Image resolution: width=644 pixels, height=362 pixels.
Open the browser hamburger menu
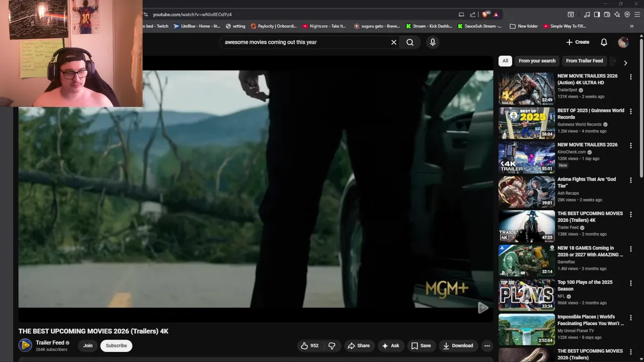click(637, 15)
